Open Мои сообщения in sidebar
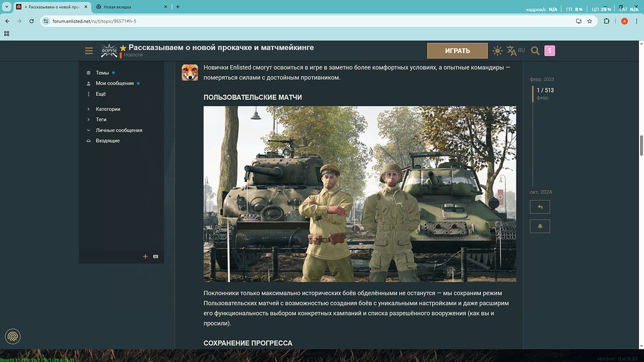Viewport: 644px width, 362px height. pyautogui.click(x=115, y=83)
